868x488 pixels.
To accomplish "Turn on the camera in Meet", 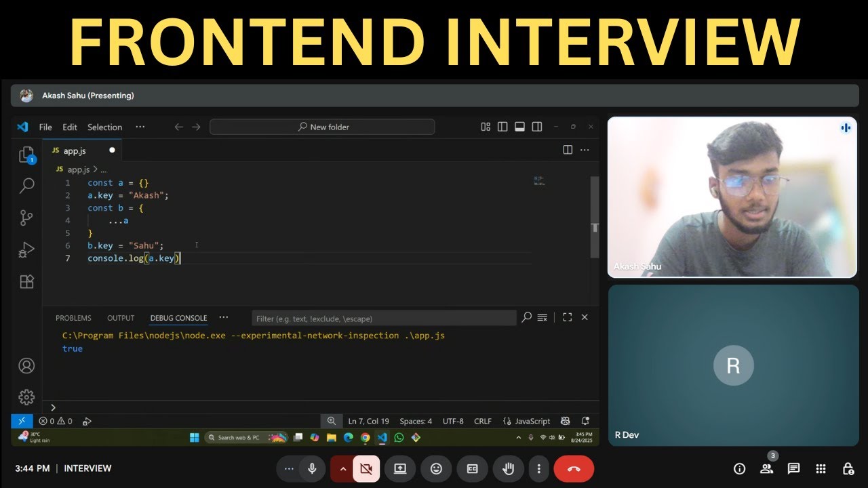I will click(x=366, y=468).
